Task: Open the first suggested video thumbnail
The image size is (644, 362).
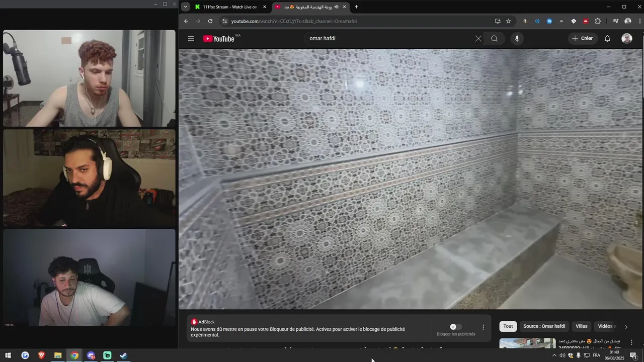Action: pyautogui.click(x=527, y=343)
